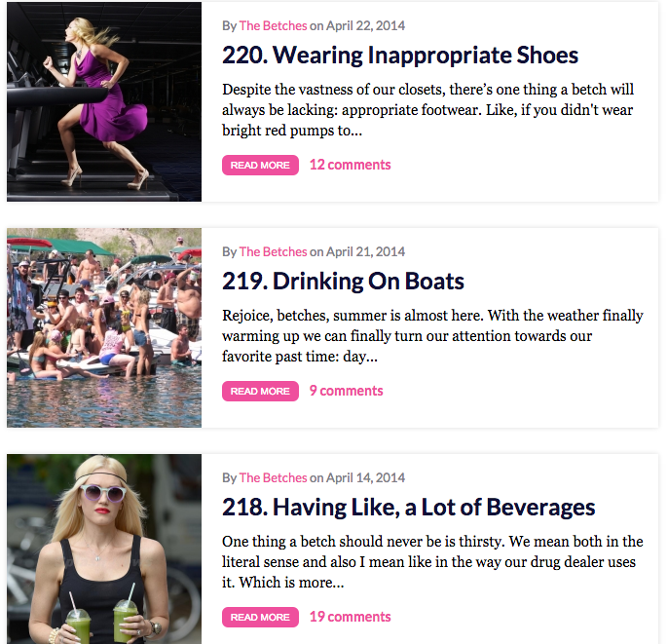Open the treadmill runner post thumbnail
Image resolution: width=668 pixels, height=644 pixels.
(x=104, y=101)
